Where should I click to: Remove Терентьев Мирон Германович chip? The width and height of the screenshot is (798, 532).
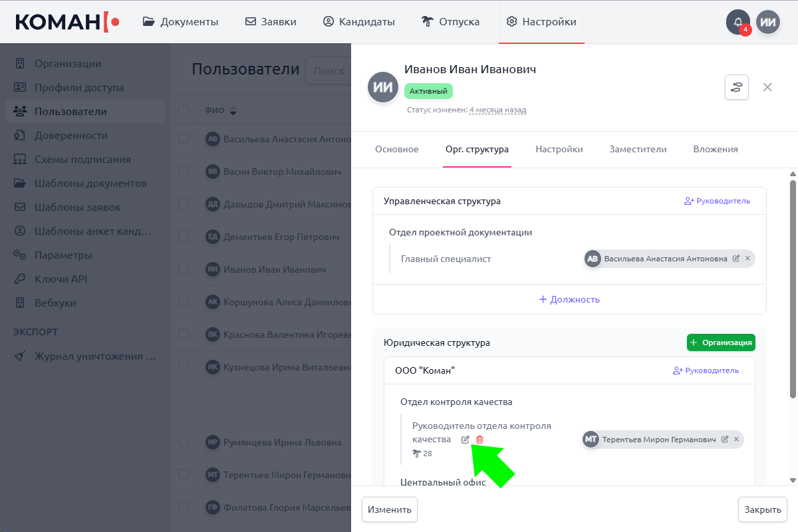coord(736,440)
